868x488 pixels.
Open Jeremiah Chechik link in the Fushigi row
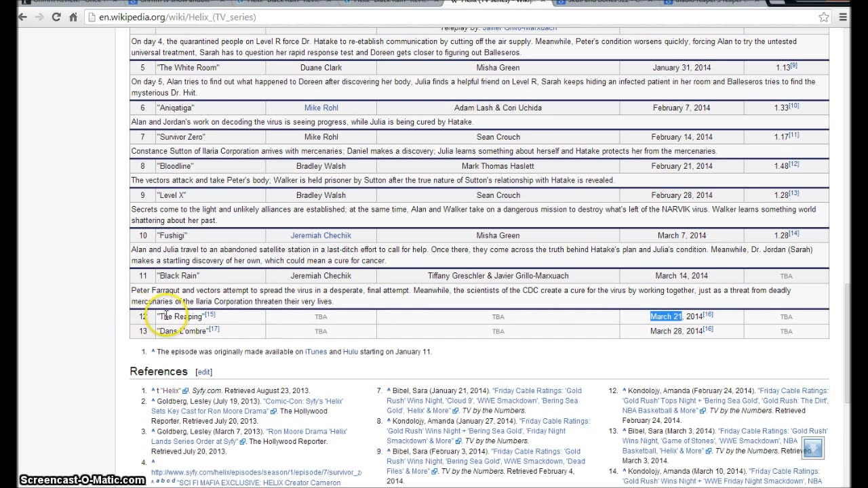click(321, 235)
